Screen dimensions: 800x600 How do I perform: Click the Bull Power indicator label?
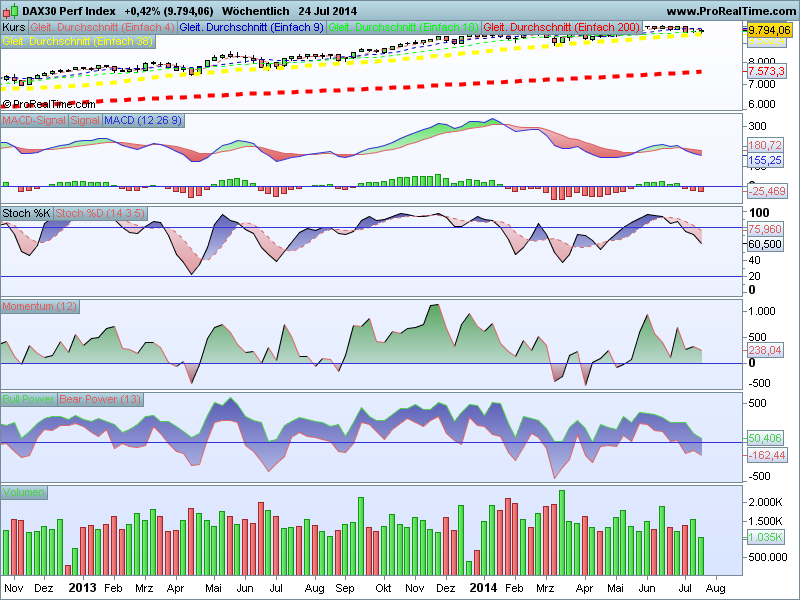pyautogui.click(x=28, y=399)
